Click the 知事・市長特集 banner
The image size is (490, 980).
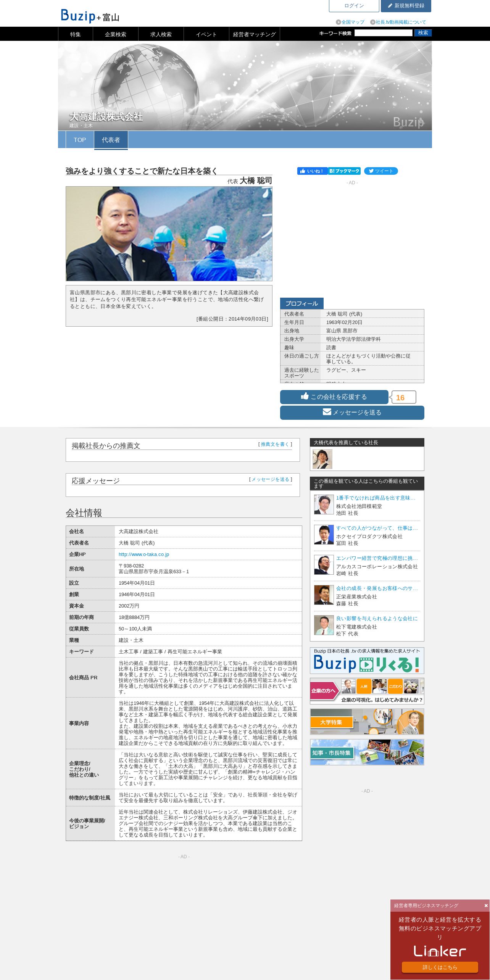[x=367, y=752]
